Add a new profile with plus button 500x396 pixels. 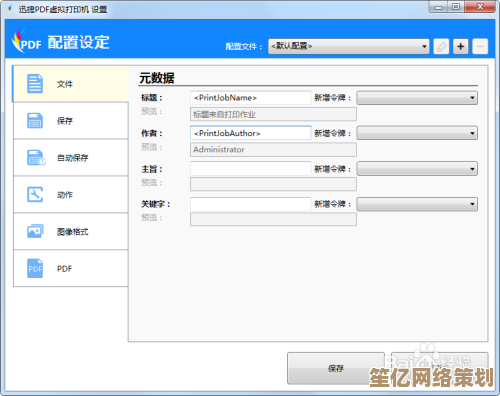pos(461,46)
